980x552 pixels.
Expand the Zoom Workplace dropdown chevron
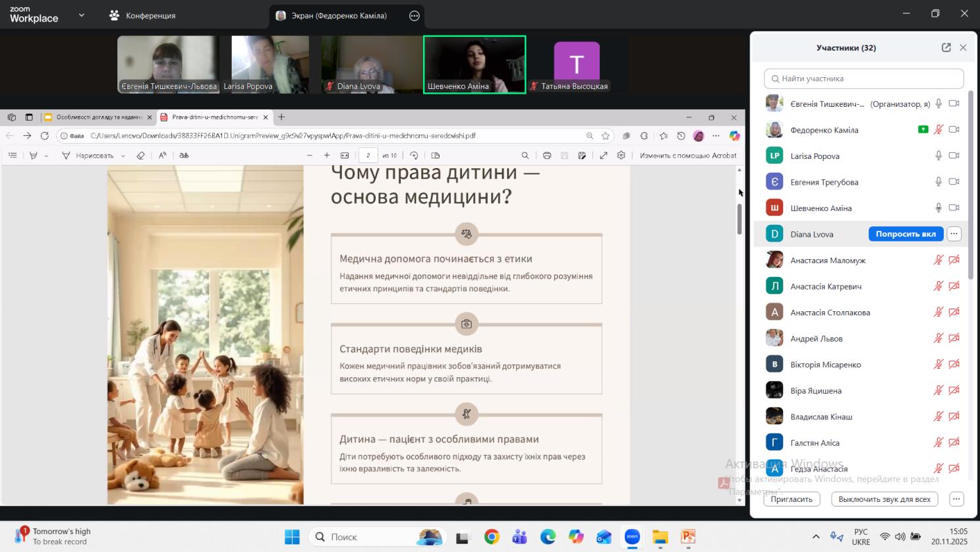click(x=82, y=15)
